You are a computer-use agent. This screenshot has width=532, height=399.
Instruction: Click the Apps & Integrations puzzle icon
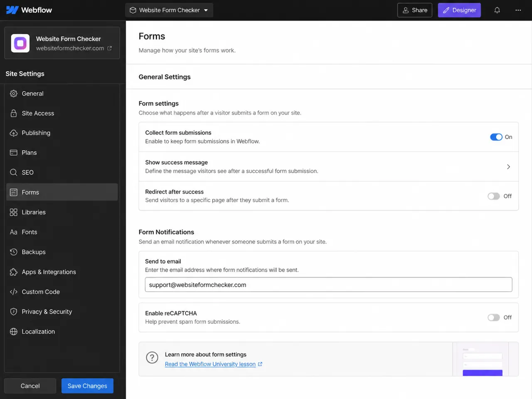tap(14, 272)
